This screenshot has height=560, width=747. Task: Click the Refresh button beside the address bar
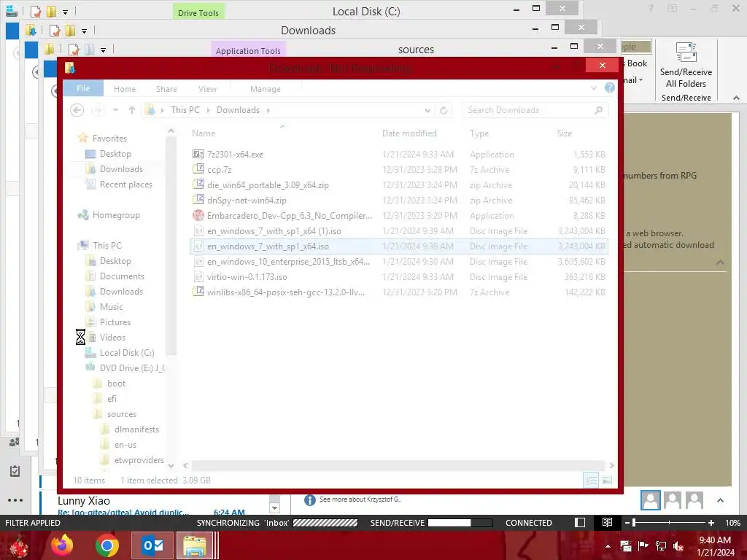click(x=444, y=110)
